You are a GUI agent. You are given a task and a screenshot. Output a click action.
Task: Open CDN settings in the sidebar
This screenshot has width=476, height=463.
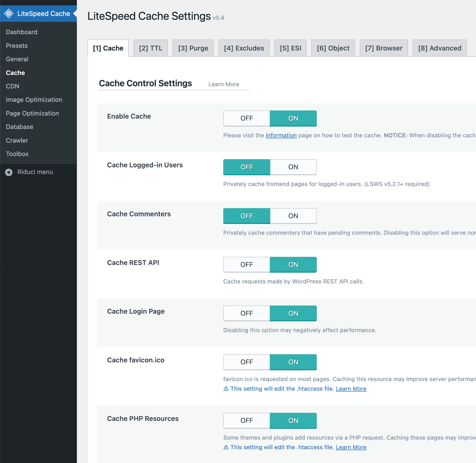click(x=13, y=86)
